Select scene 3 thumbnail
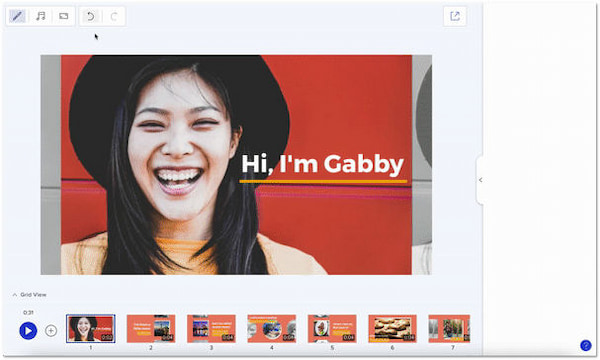600x360 pixels. coord(211,328)
